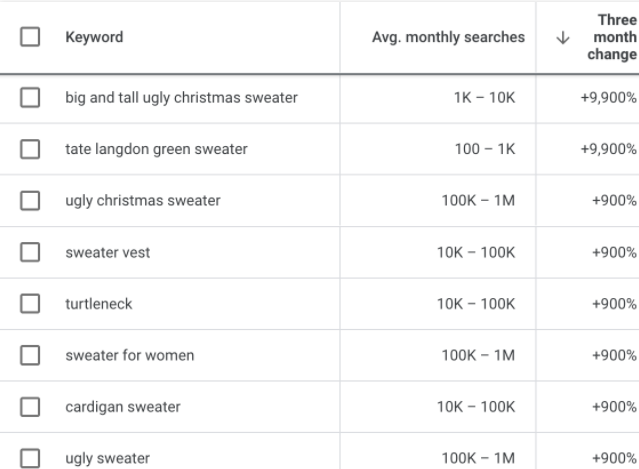
Task: Select the 'tate langdon green sweater' keyword
Action: coord(156,150)
